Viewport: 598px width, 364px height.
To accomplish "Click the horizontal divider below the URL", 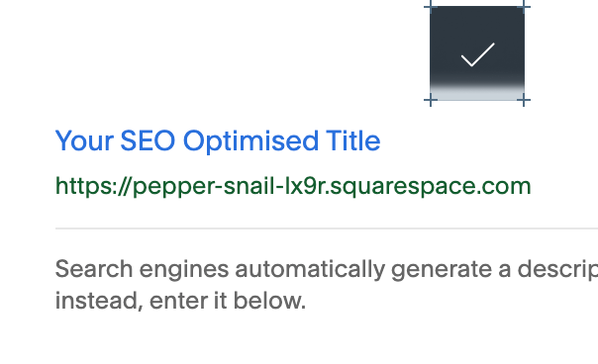I will click(327, 228).
